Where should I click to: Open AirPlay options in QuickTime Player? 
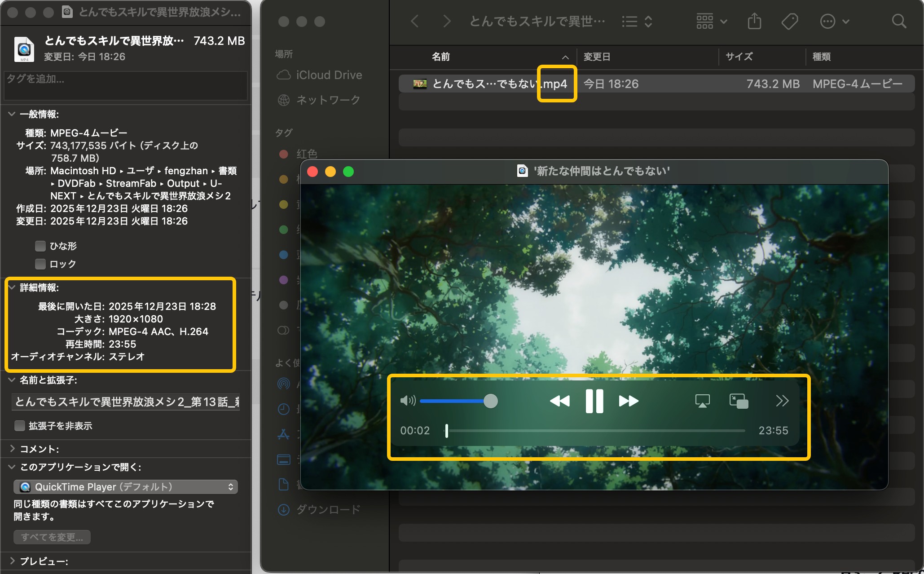(x=702, y=401)
